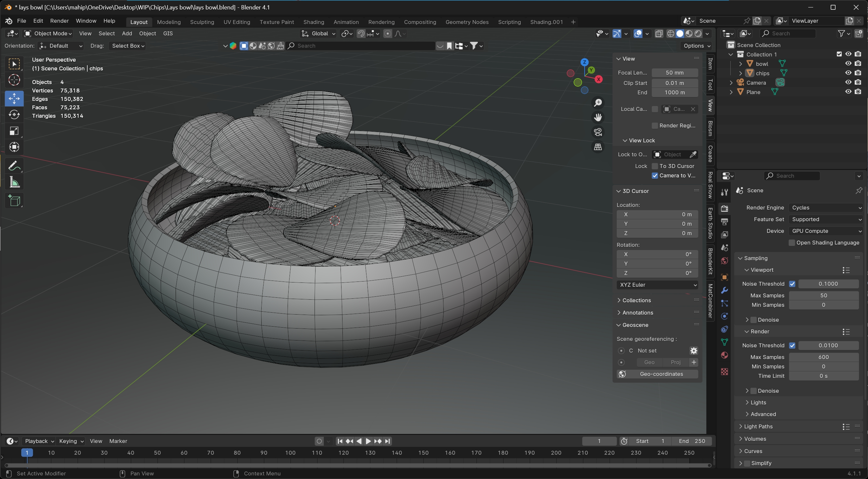Enable the Open Shading Language checkbox
868x479 pixels.
click(x=792, y=242)
